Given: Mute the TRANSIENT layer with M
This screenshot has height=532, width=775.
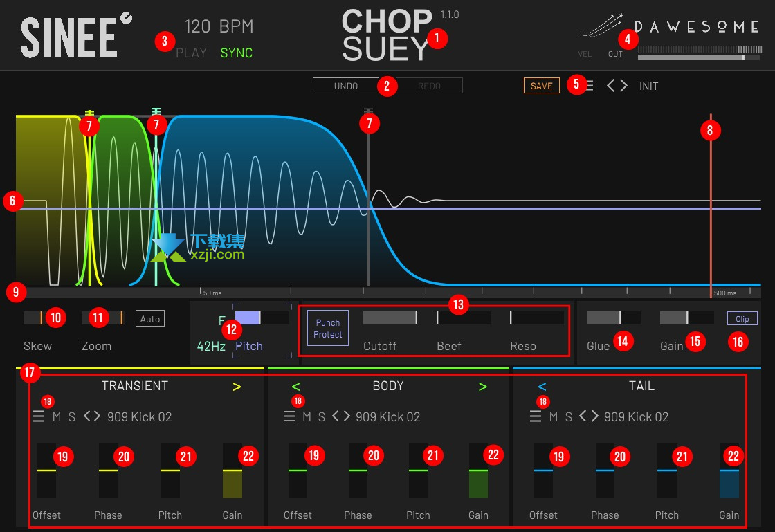Looking at the screenshot, I should coord(57,417).
